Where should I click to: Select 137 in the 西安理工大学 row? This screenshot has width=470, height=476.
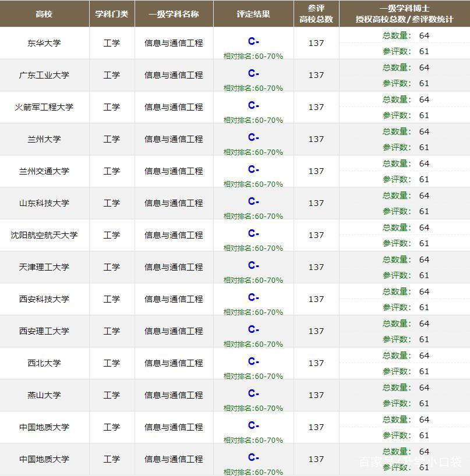point(316,331)
